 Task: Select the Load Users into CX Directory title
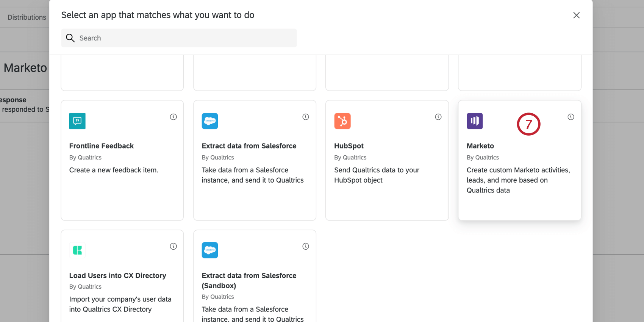(117, 275)
